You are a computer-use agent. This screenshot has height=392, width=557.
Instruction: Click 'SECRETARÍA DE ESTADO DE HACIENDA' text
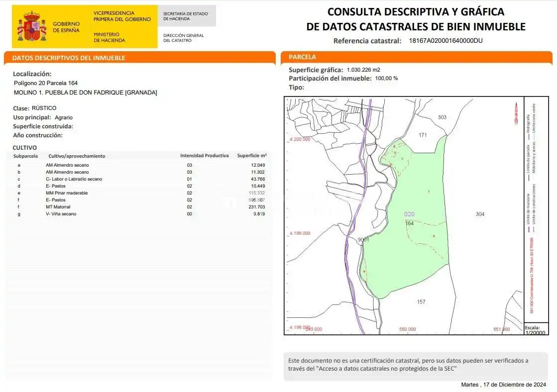[x=186, y=16]
